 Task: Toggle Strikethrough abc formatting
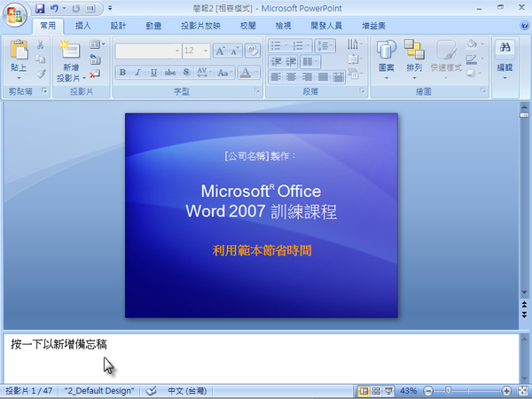170,73
